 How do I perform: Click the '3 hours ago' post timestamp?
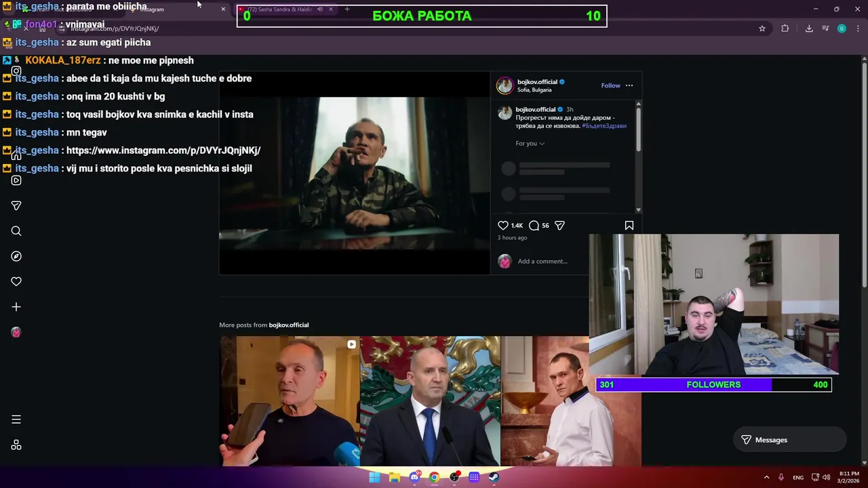coord(512,237)
